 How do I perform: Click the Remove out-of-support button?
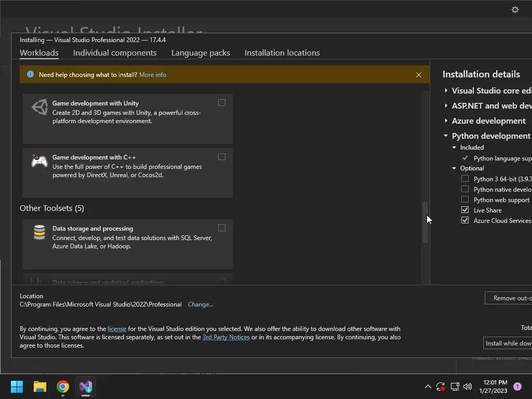508,298
